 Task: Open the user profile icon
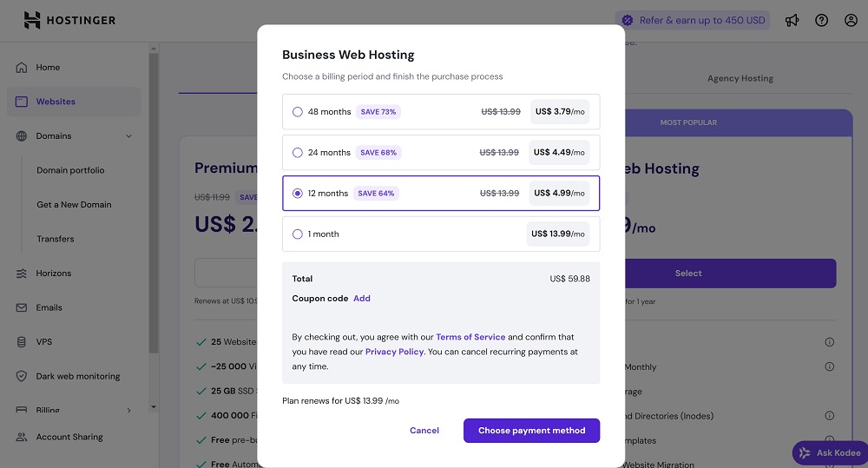(851, 20)
